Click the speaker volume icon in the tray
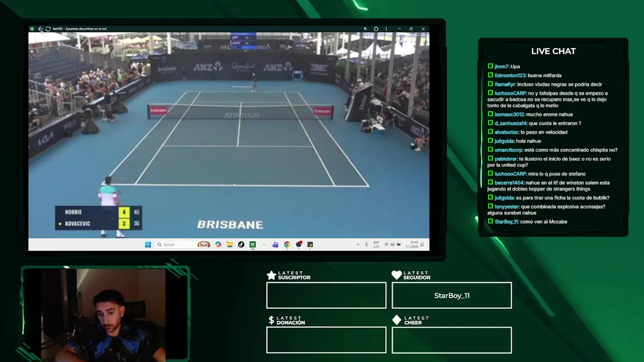Viewport: 644px width, 362px height. [392, 244]
